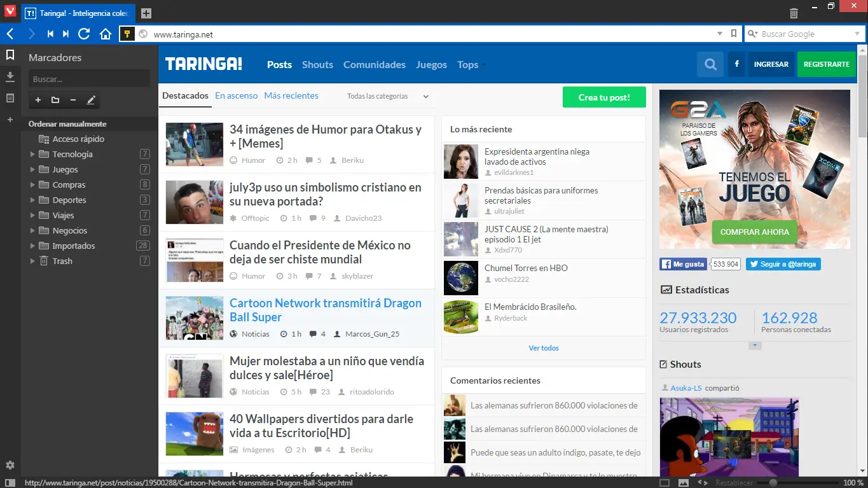
Task: Switch to the Más recientes tab
Action: coord(291,95)
